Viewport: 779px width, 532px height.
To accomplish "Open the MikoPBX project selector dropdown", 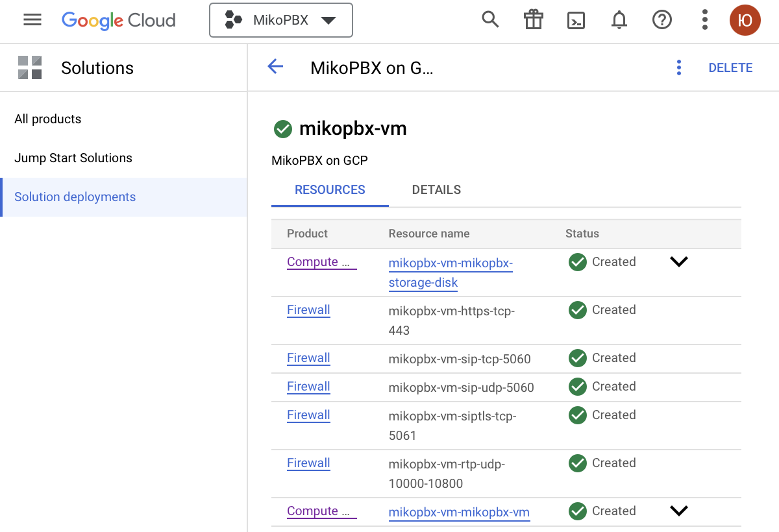I will click(x=280, y=20).
